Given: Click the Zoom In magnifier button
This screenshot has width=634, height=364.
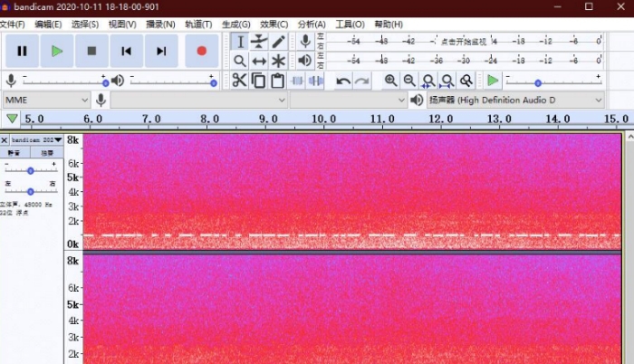Looking at the screenshot, I should pos(390,81).
